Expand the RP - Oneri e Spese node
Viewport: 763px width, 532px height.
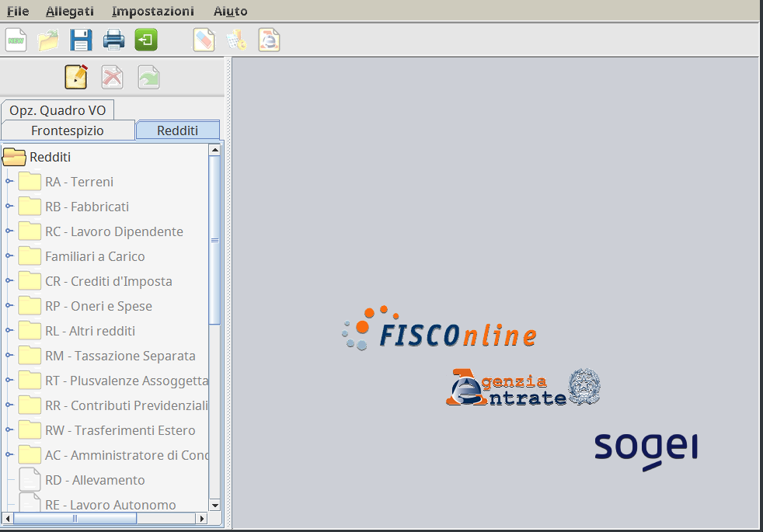click(x=9, y=306)
